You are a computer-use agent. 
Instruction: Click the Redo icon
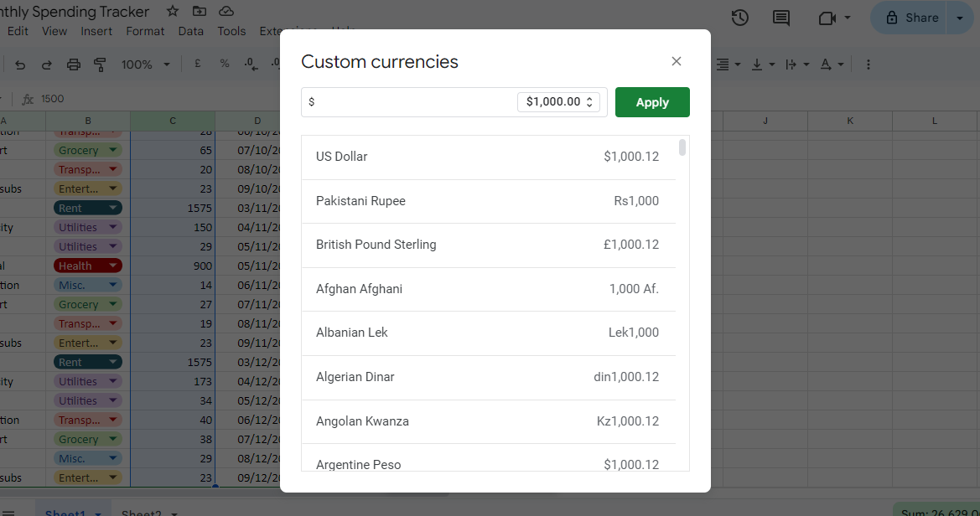click(46, 64)
